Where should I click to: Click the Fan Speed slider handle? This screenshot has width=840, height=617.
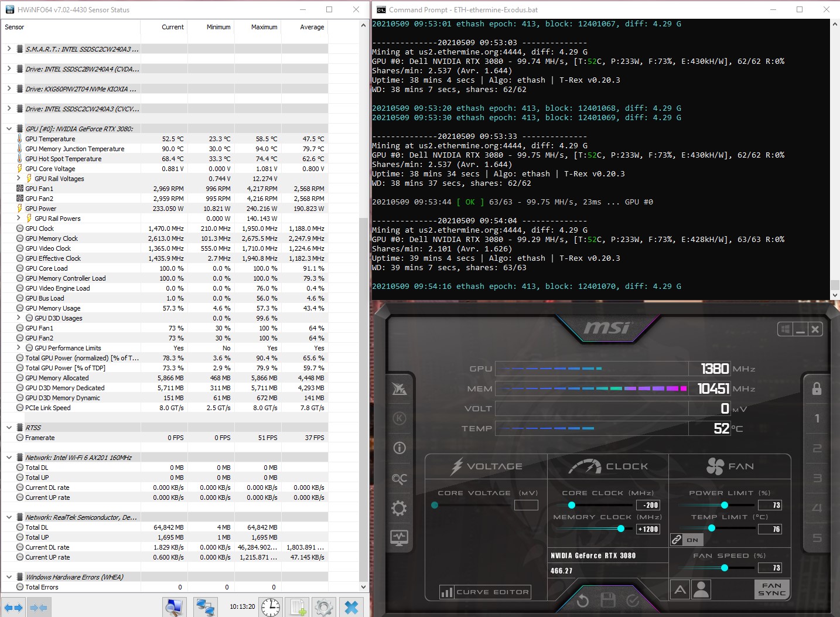pos(725,568)
